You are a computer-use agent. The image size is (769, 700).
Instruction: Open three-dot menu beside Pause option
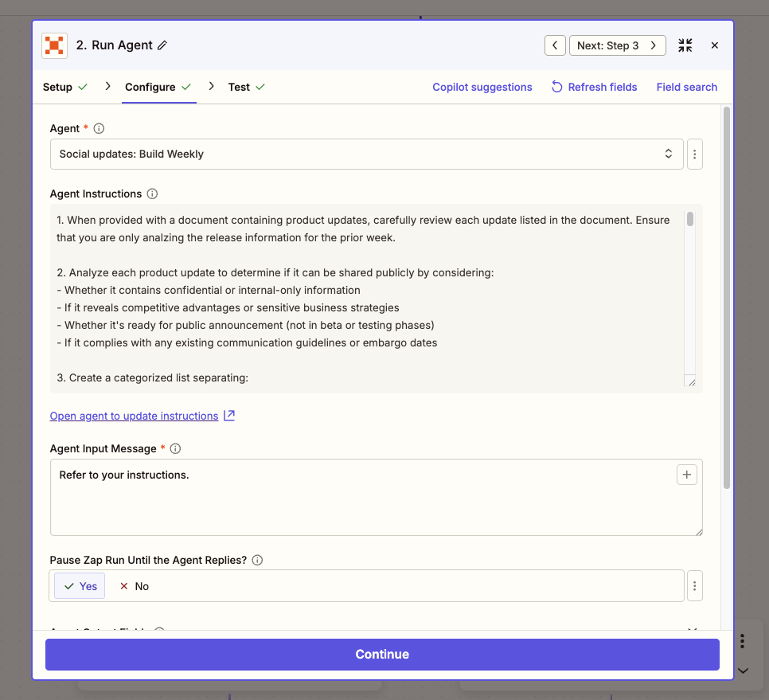pos(694,585)
